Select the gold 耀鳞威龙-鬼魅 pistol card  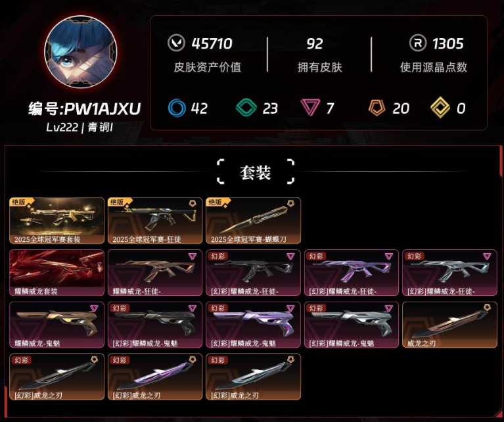coord(57,325)
